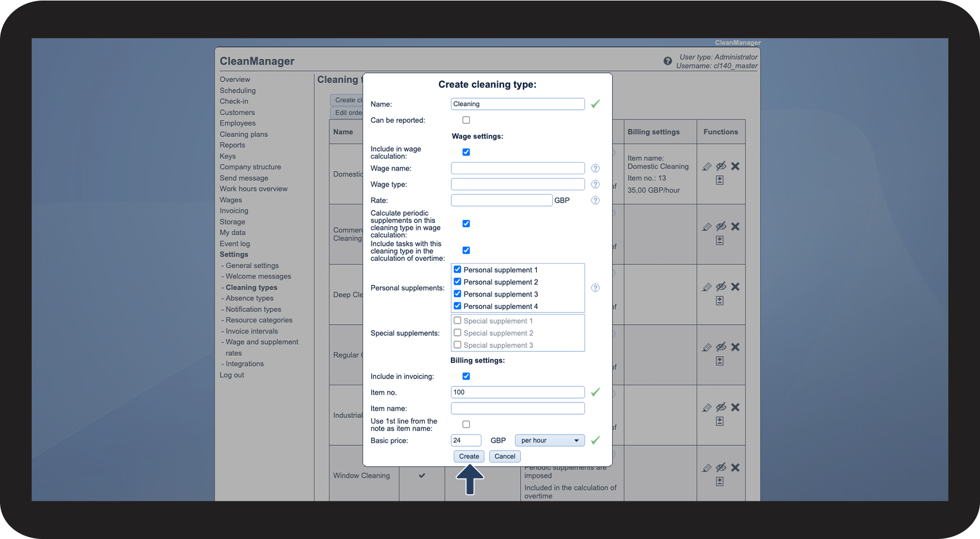Uncheck Personal supplement 3
The height and width of the screenshot is (539, 980).
tap(458, 294)
